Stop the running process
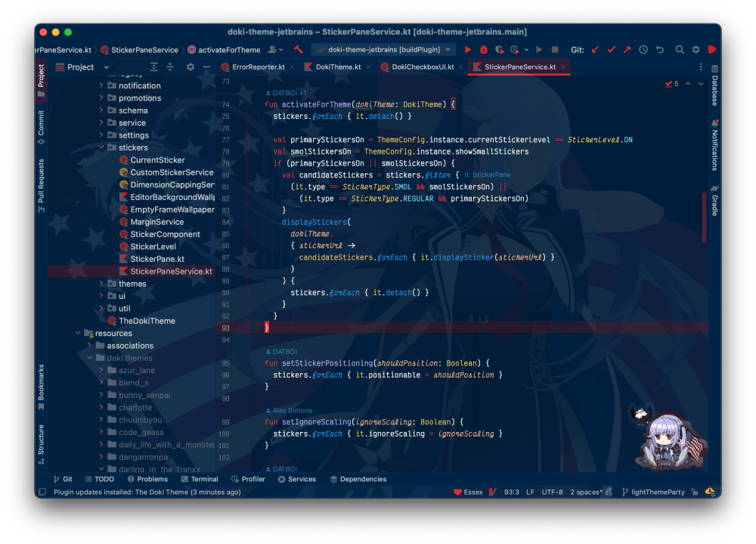 555,49
